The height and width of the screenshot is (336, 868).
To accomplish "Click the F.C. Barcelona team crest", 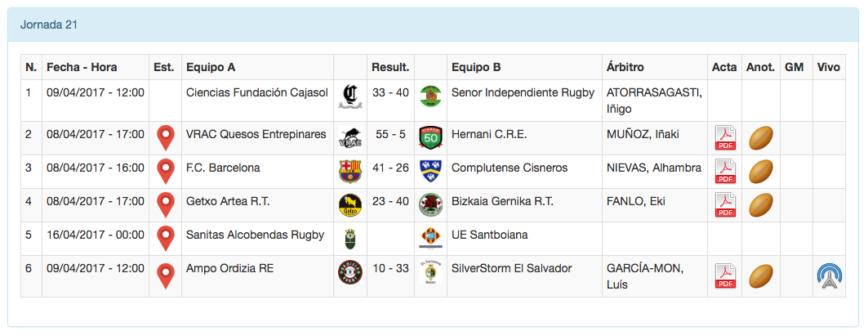I will [x=349, y=171].
